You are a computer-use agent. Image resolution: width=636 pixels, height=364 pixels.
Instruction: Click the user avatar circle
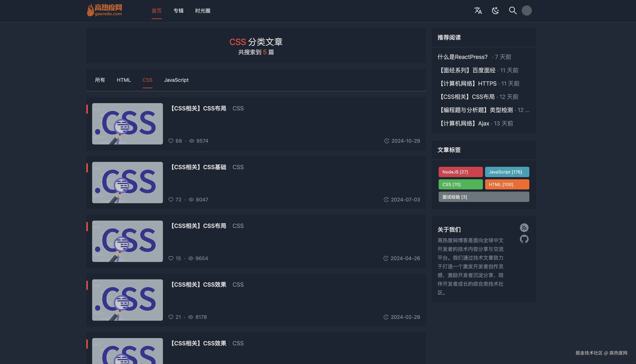(526, 11)
